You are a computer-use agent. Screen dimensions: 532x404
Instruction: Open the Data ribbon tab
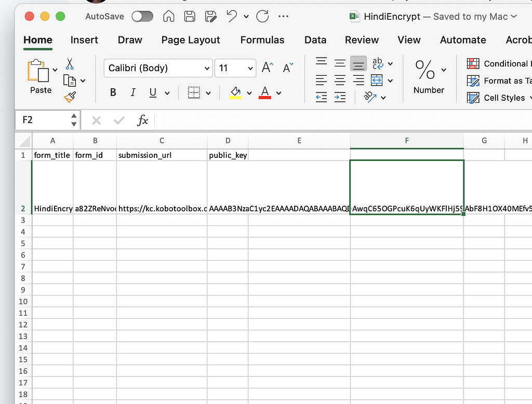[315, 40]
